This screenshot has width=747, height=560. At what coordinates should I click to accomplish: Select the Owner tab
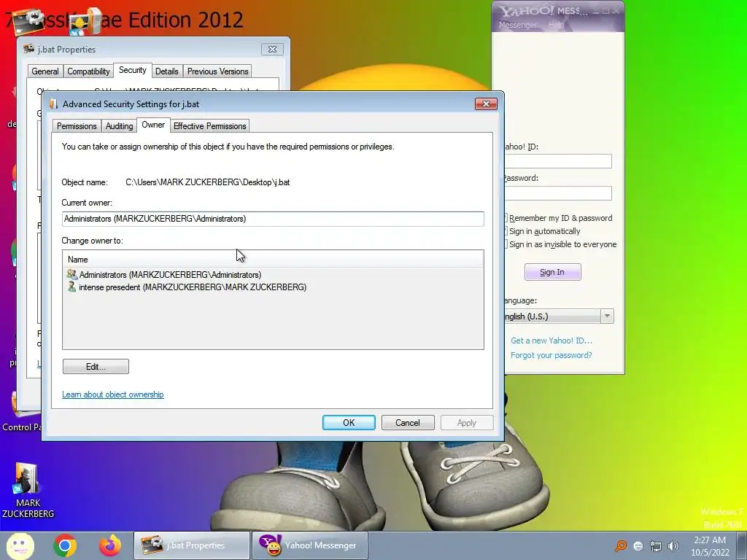[153, 125]
